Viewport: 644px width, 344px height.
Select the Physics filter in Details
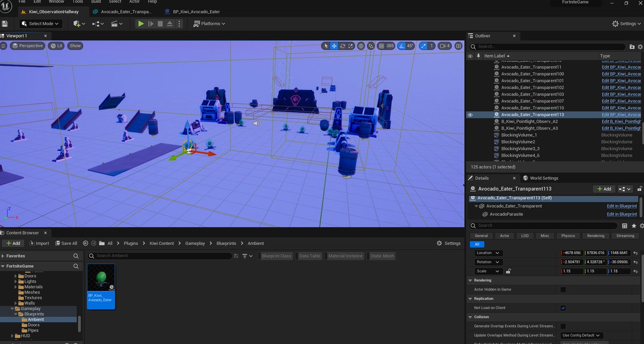click(x=568, y=236)
